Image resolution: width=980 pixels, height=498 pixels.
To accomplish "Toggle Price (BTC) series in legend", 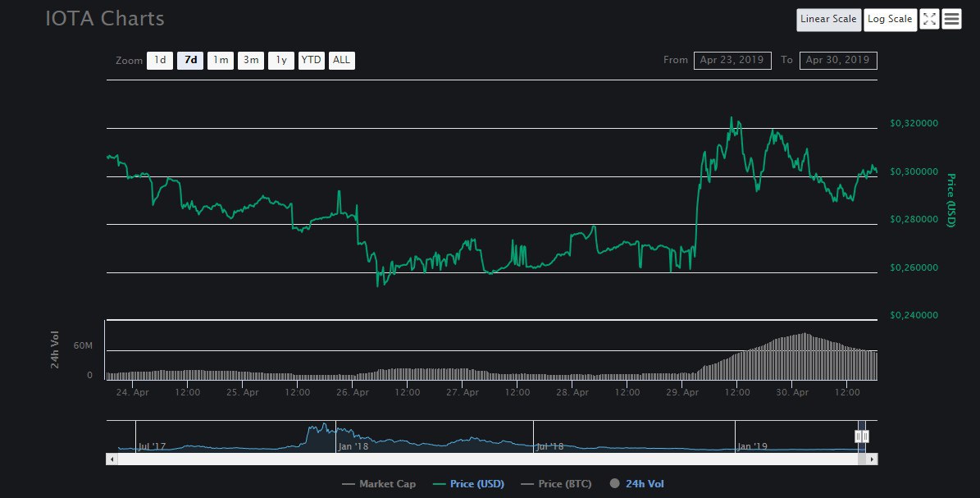I will tap(556, 483).
